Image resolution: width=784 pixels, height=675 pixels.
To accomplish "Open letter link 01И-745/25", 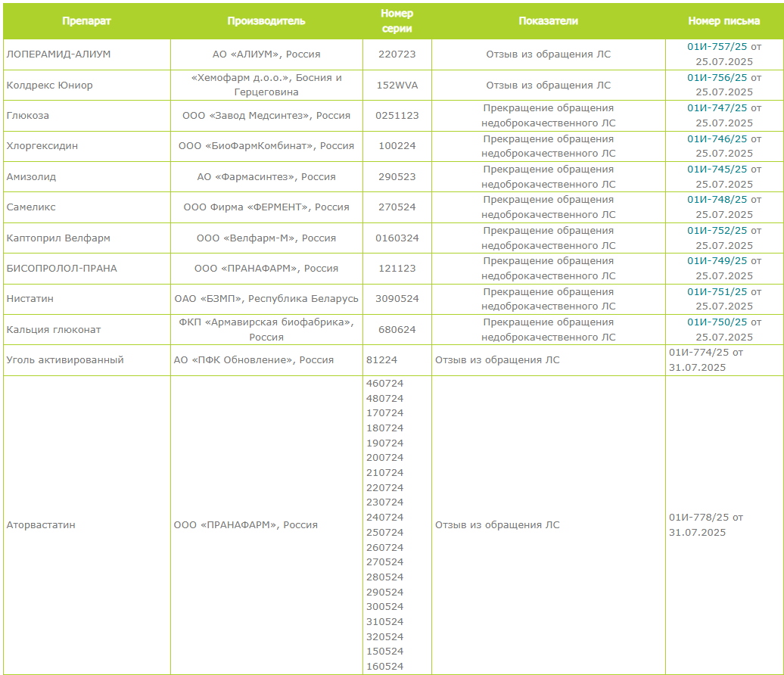I will 717,169.
